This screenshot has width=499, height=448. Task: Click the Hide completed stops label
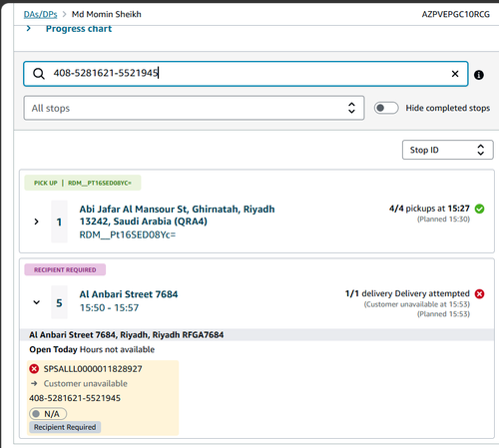click(x=448, y=108)
